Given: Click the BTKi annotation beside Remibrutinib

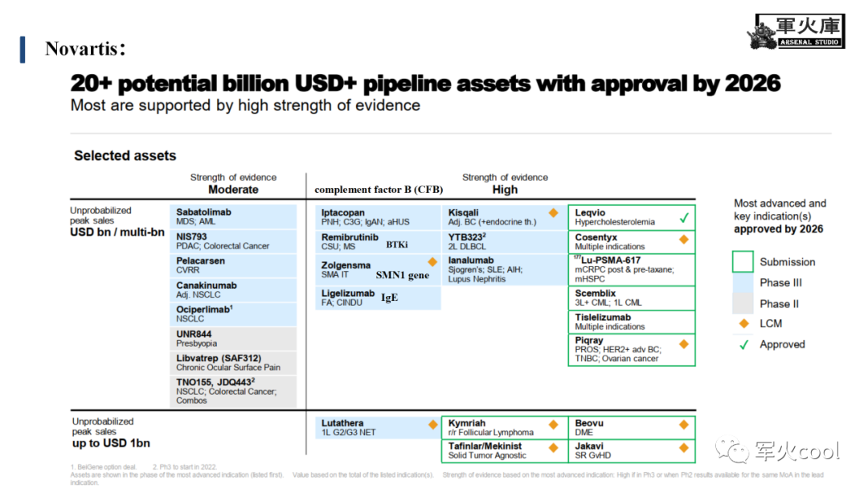Looking at the screenshot, I should click(397, 244).
